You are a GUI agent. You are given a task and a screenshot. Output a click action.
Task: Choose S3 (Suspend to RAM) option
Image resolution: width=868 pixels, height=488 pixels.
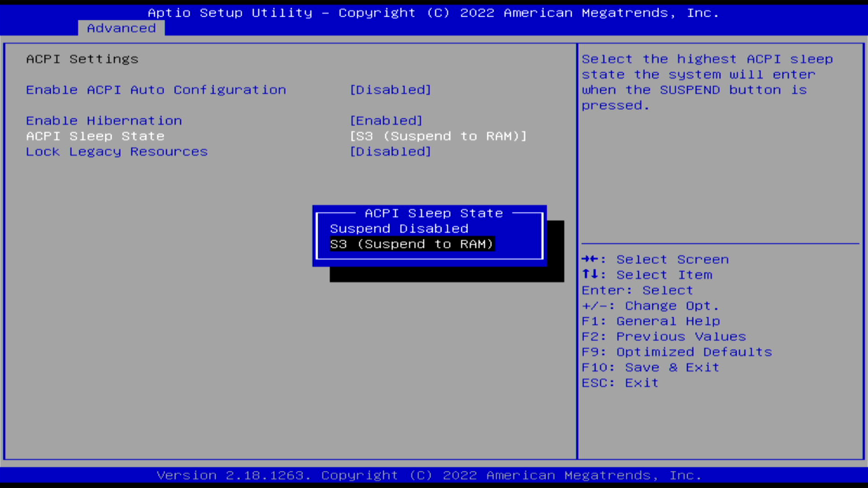pyautogui.click(x=411, y=244)
